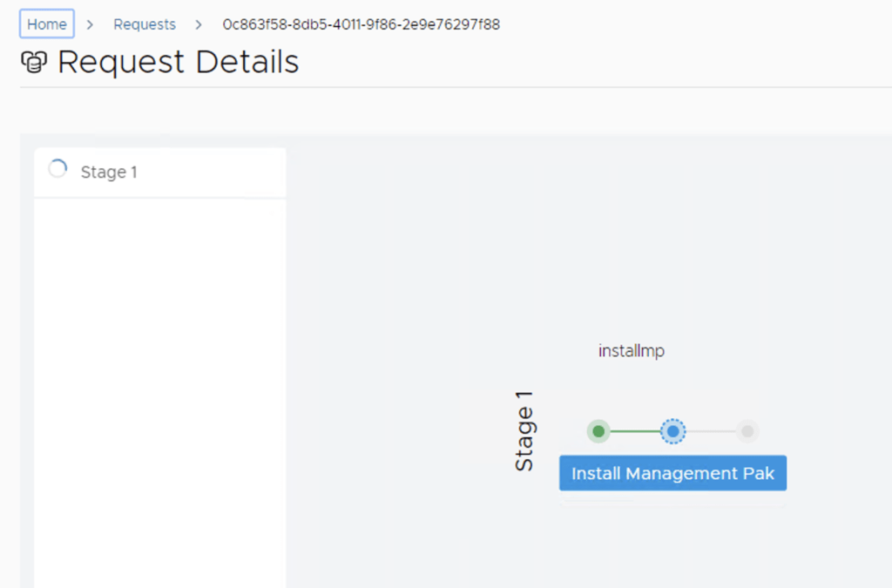Screen dimensions: 892x588
Task: Click the vertical Stage 1 label
Action: [x=524, y=431]
